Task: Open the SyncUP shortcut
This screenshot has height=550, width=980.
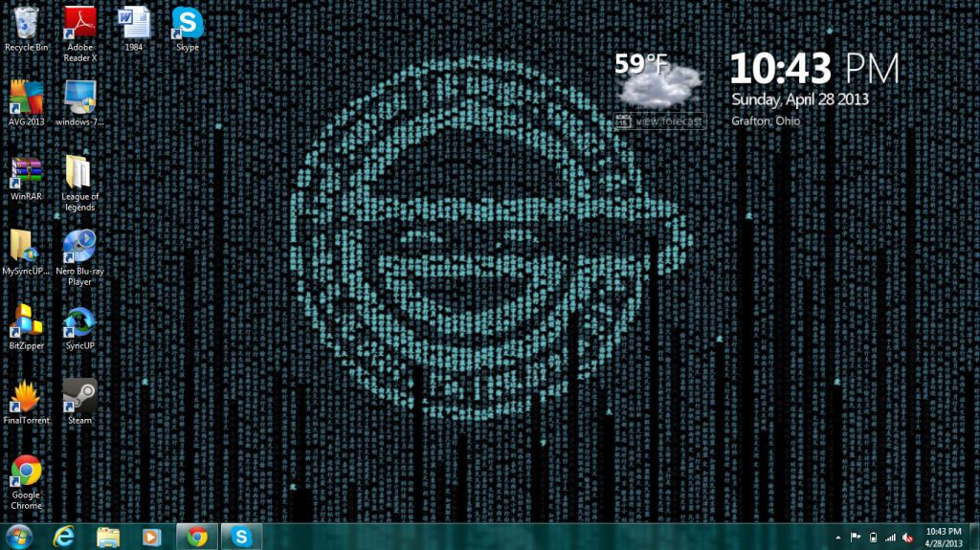Action: click(80, 327)
